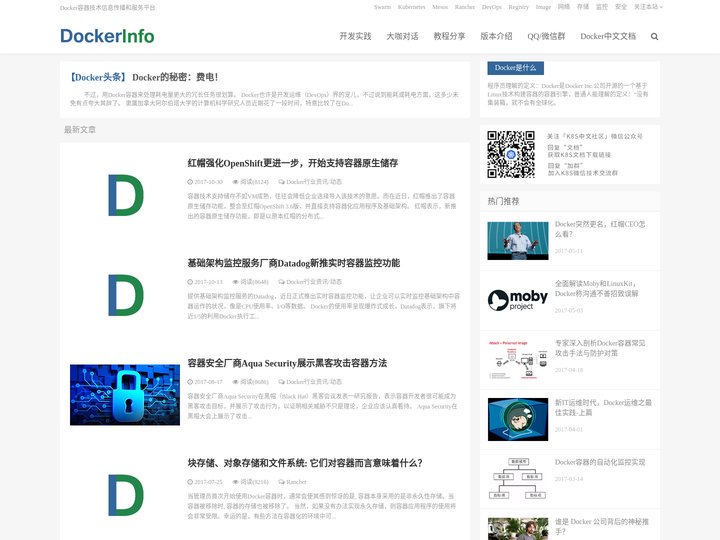
Task: Open the padlock image of Aqua Security article
Action: coord(125,395)
